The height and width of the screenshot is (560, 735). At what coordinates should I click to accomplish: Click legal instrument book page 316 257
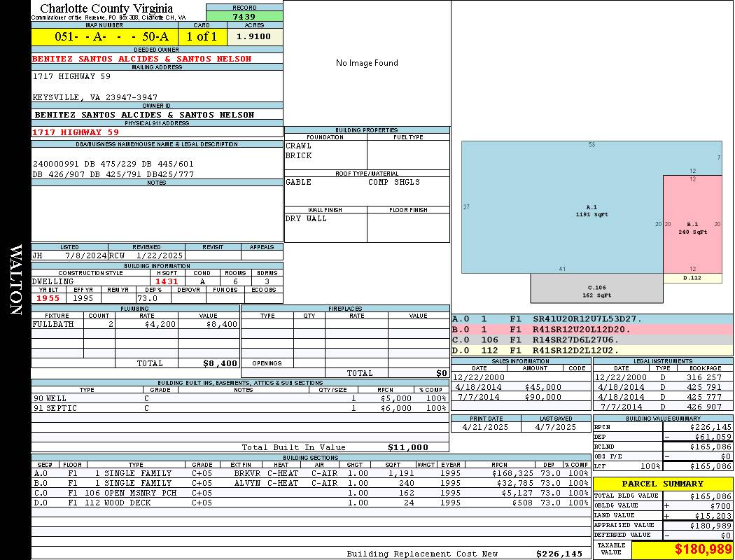[704, 378]
